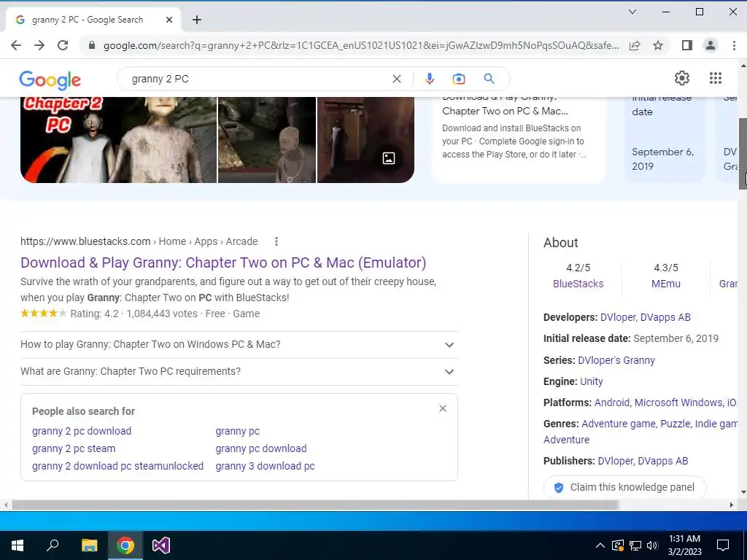Open Chrome profile avatar
Image resolution: width=747 pixels, height=560 pixels.
(x=711, y=45)
